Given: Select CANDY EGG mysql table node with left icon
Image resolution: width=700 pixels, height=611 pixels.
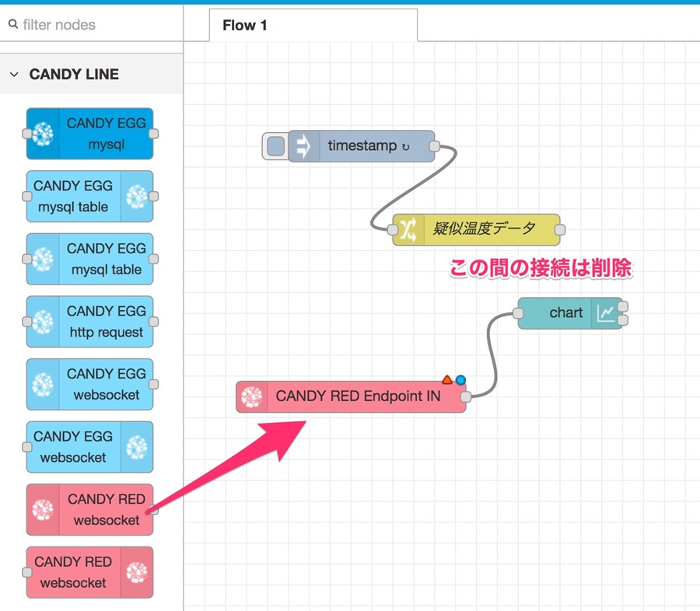Looking at the screenshot, I should pyautogui.click(x=89, y=259).
